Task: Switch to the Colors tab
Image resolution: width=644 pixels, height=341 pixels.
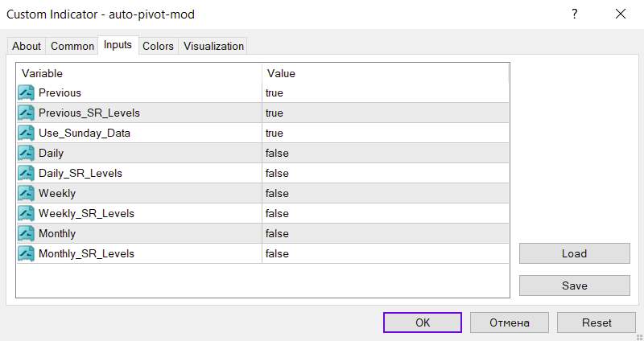Action: [x=158, y=46]
